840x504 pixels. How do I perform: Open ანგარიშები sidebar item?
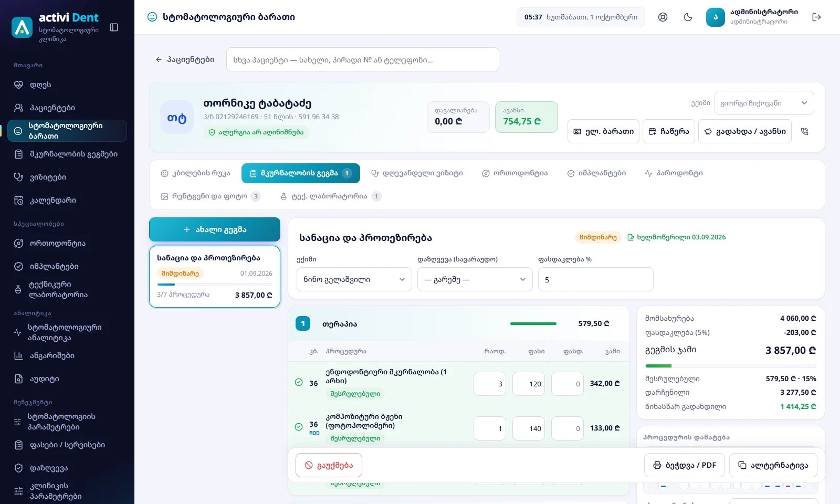[x=67, y=355]
